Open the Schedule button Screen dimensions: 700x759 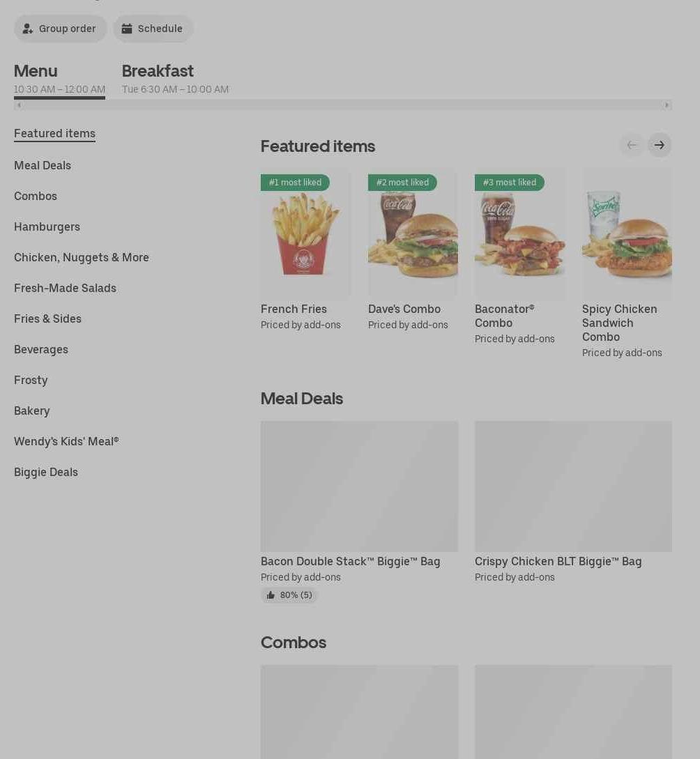(x=153, y=29)
